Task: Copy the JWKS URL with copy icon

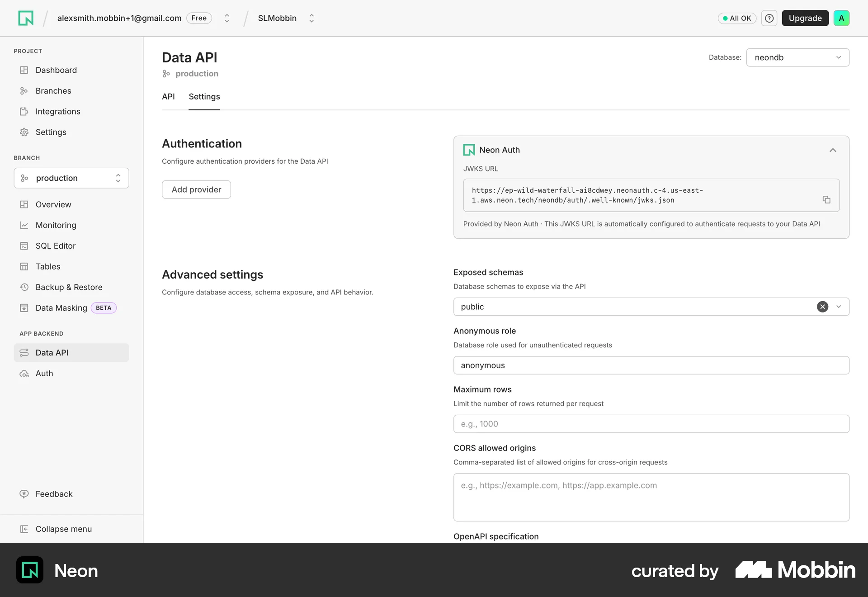Action: [x=826, y=199]
